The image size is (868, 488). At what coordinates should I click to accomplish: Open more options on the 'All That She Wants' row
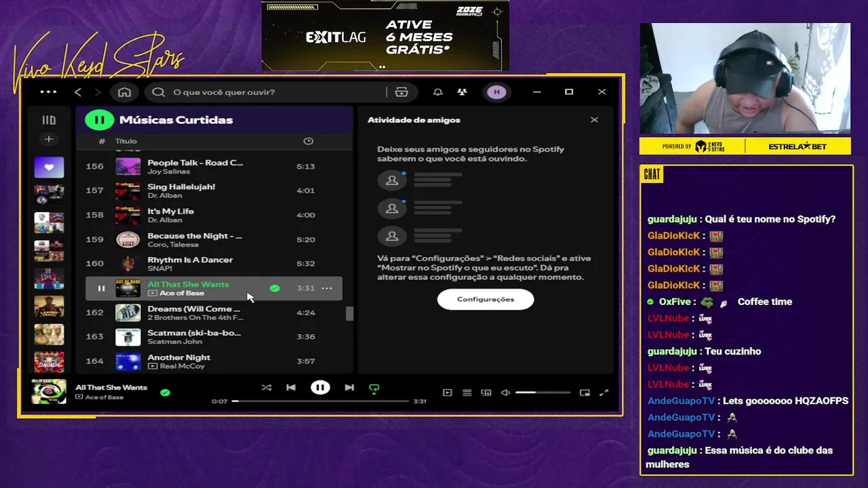[x=327, y=288]
